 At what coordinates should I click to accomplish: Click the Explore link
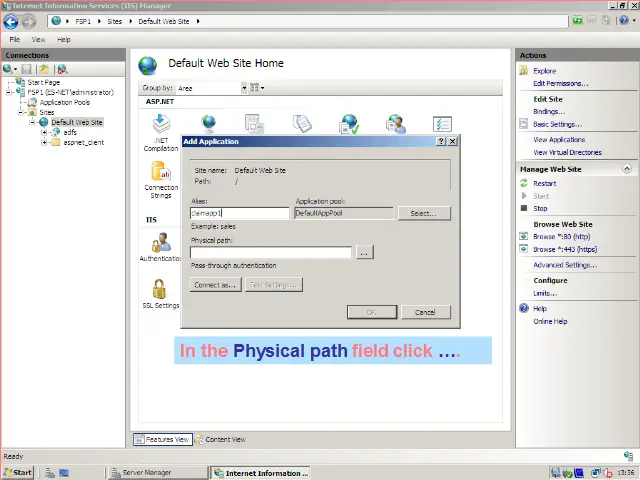[x=544, y=71]
